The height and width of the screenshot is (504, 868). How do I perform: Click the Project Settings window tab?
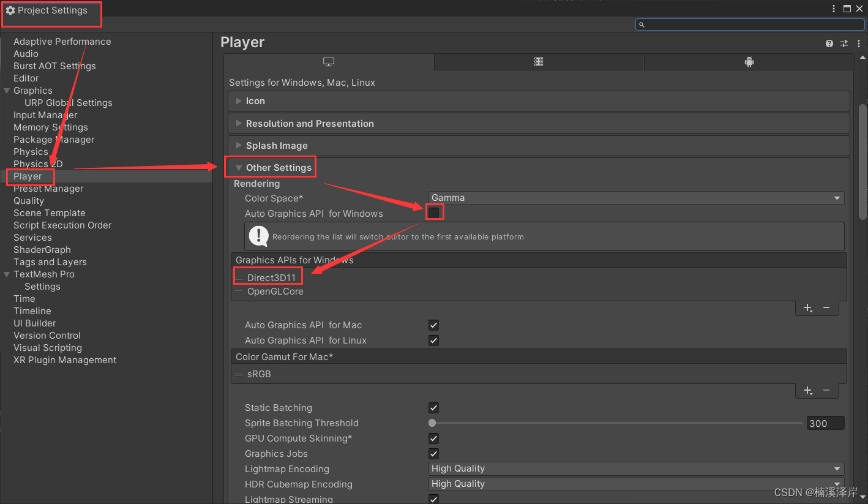coord(47,10)
